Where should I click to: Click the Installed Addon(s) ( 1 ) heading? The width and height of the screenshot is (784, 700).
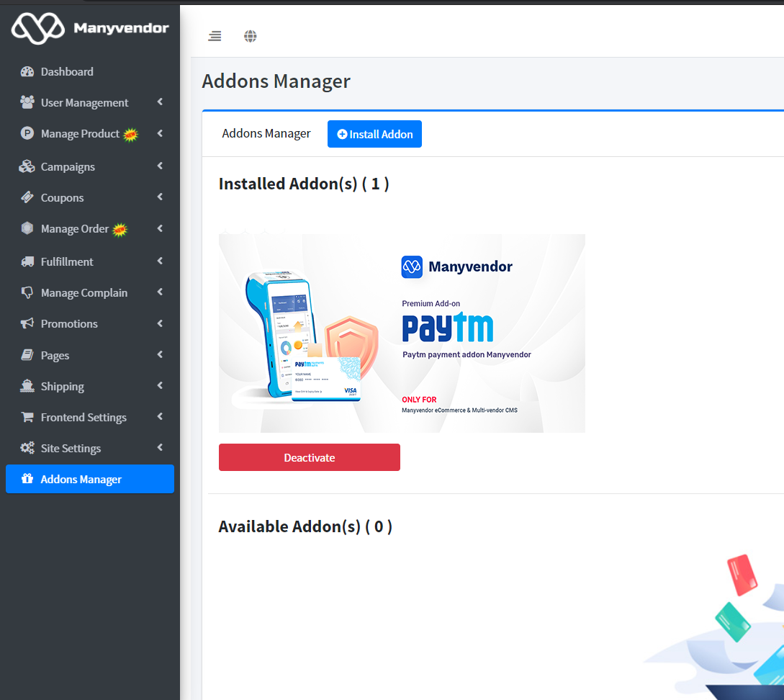(x=304, y=184)
